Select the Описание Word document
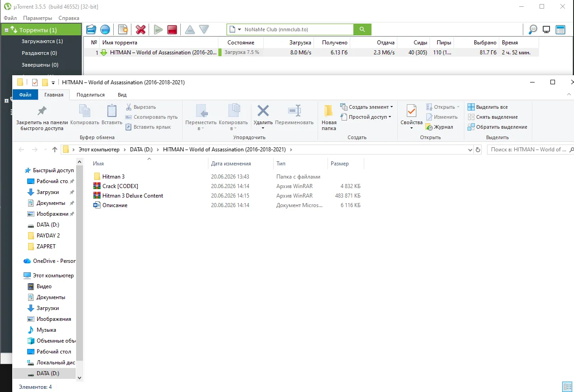Screen dimensions: 574x392 (115, 205)
